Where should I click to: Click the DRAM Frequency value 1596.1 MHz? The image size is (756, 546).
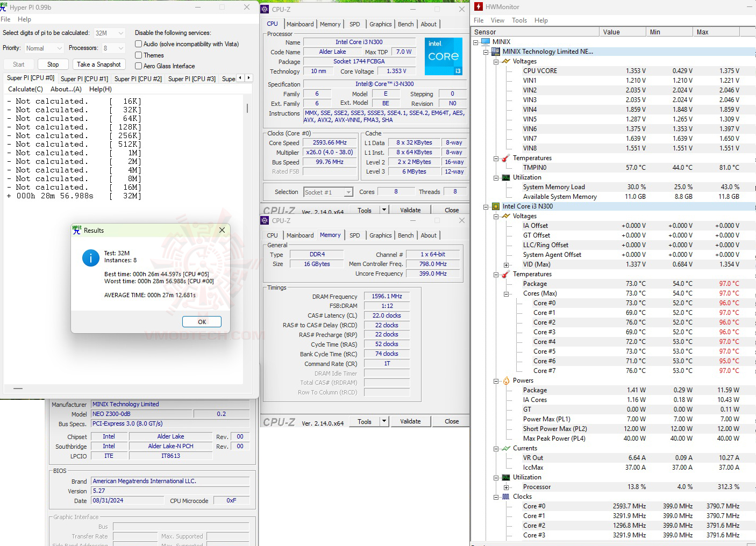[x=387, y=297]
